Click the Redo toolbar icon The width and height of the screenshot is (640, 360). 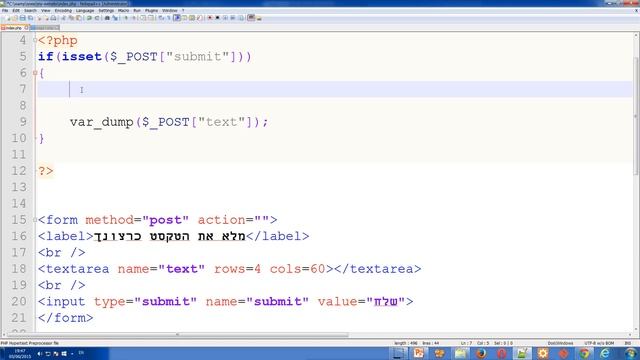pos(97,18)
